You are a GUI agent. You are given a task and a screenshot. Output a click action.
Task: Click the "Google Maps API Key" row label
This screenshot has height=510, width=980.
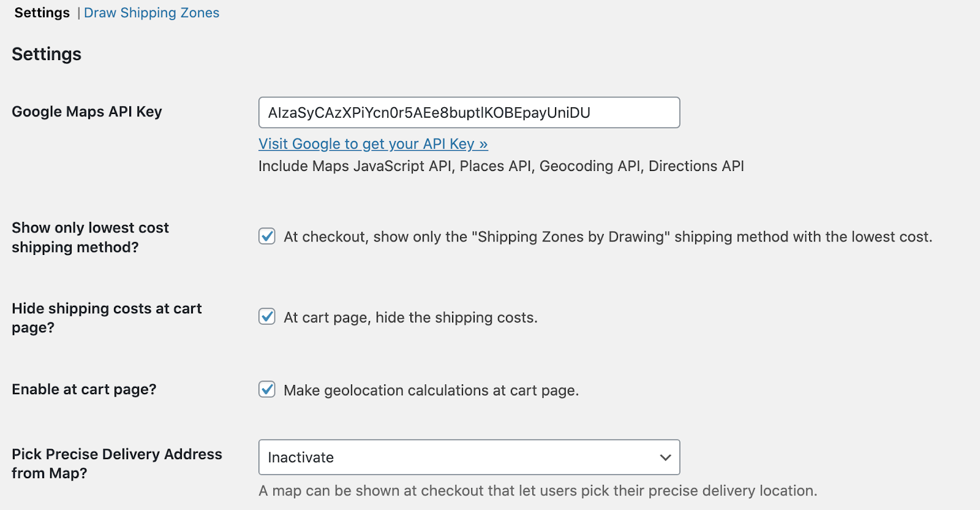(87, 112)
